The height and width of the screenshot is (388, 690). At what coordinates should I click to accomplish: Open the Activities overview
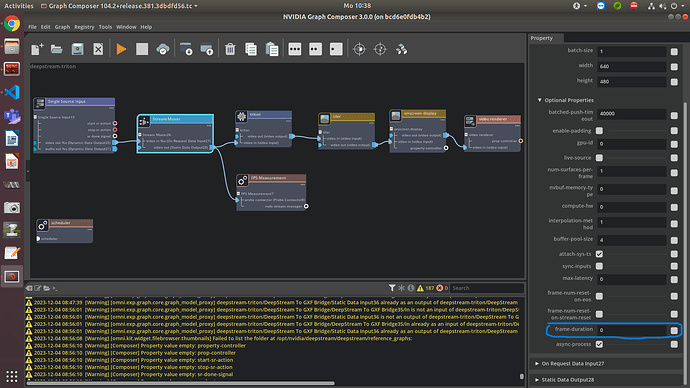tap(18, 6)
